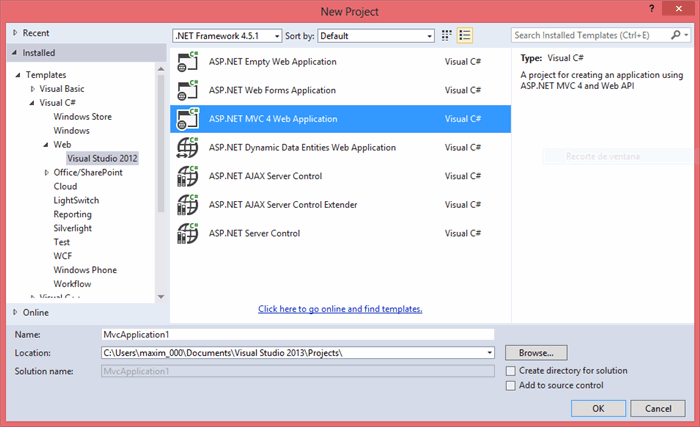This screenshot has width=700, height=427.
Task: Click the Cancel button
Action: pos(658,408)
